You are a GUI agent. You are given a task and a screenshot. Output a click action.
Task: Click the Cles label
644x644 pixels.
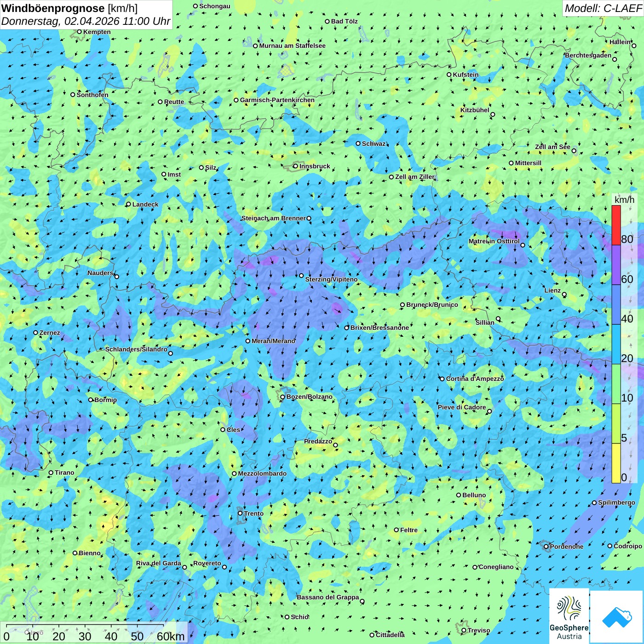pos(233,430)
